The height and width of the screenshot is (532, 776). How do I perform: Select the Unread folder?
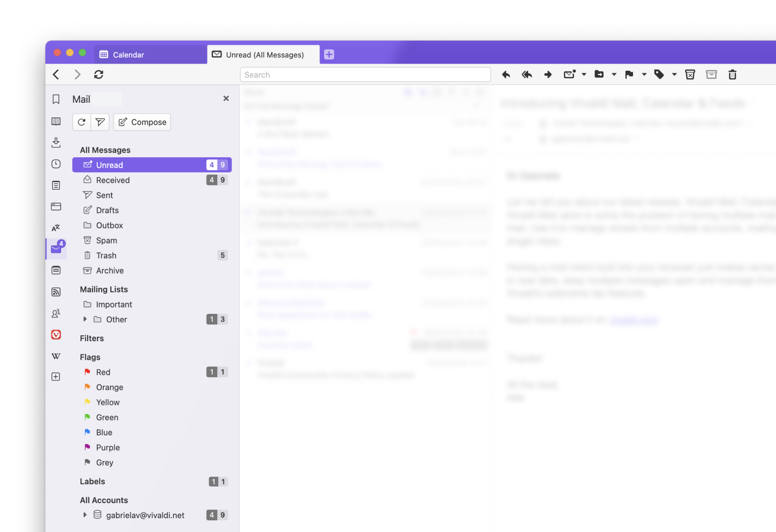(152, 165)
